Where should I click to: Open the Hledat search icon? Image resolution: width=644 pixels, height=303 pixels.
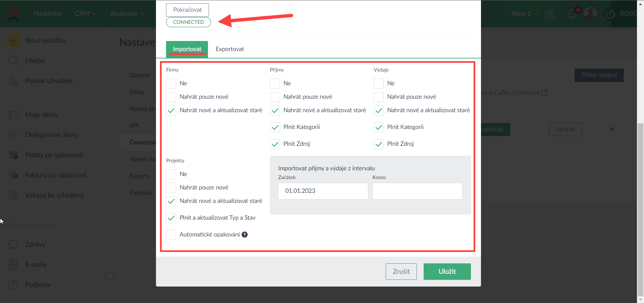(13, 61)
